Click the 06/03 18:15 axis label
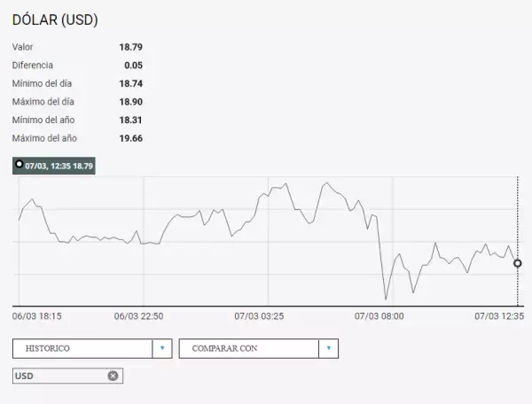 tap(36, 315)
